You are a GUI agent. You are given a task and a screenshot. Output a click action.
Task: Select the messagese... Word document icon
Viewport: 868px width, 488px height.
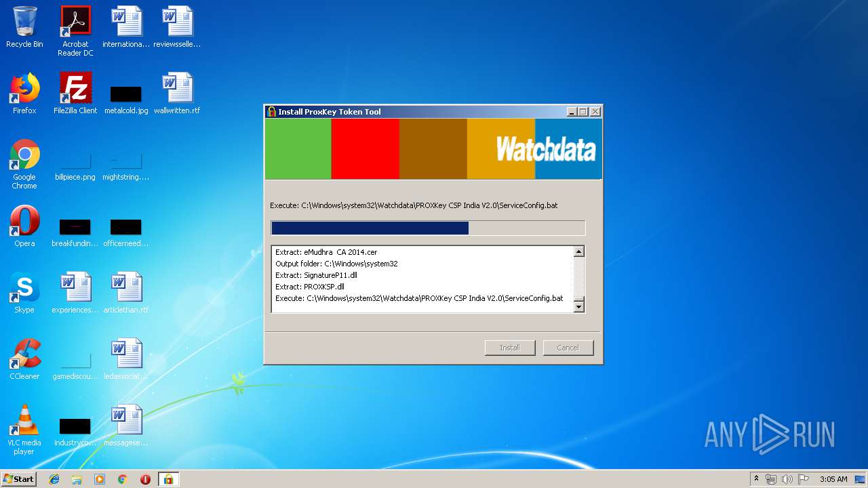(126, 426)
